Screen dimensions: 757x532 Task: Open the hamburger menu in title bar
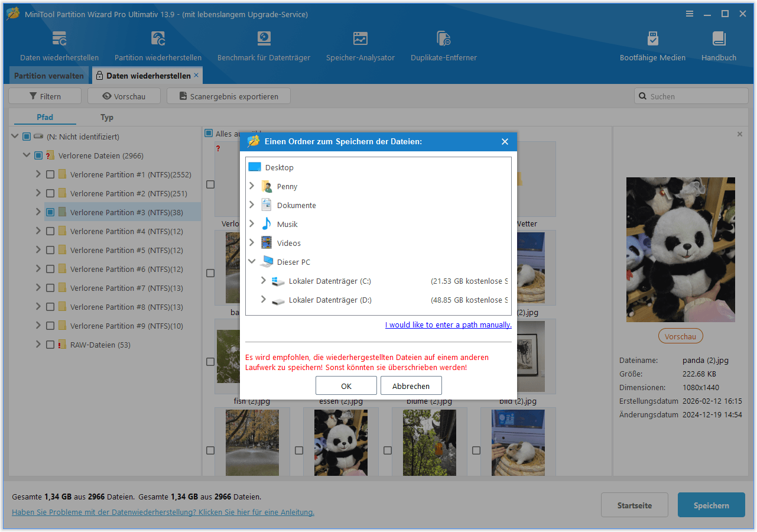(690, 14)
